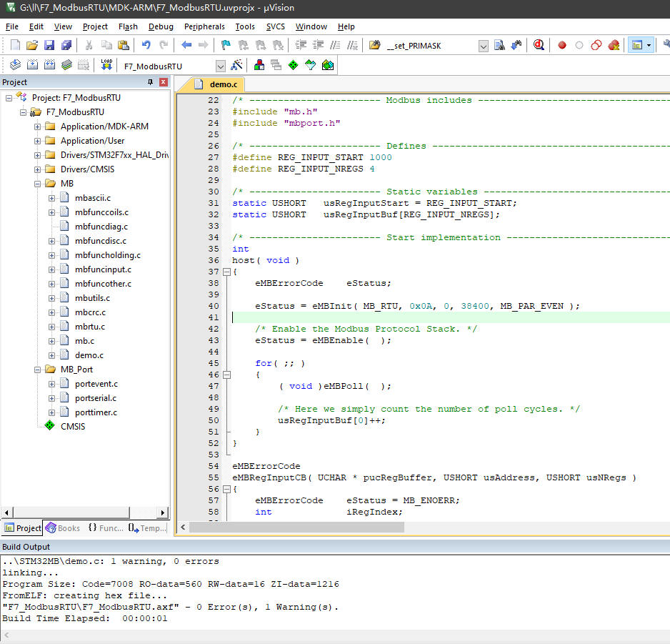Select portserial.c in project tree
The height and width of the screenshot is (644, 670).
pyautogui.click(x=95, y=398)
